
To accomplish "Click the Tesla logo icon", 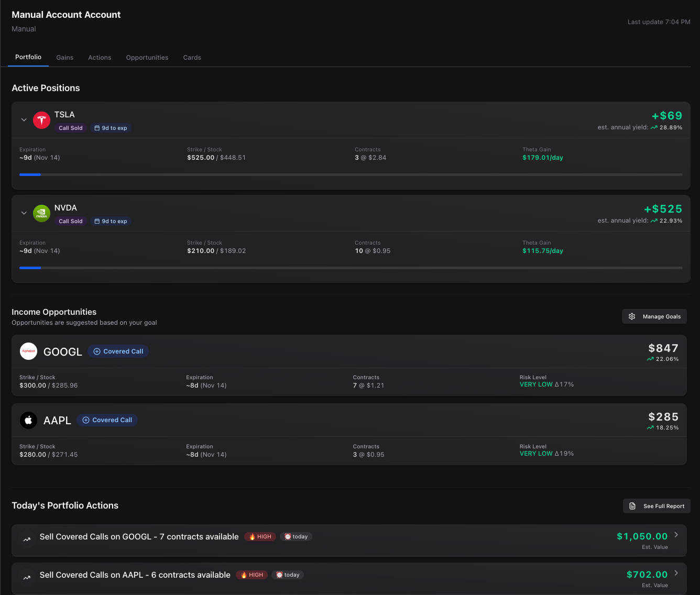I will click(41, 120).
